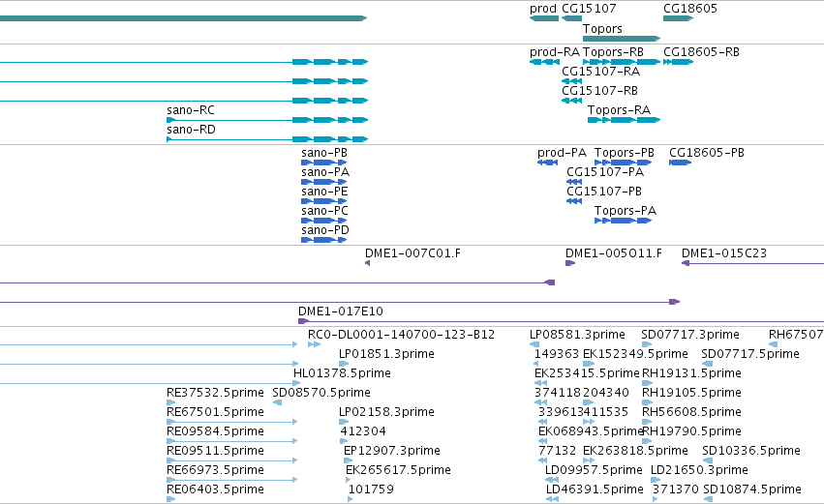Click EST LP08581.3prime

click(x=534, y=345)
